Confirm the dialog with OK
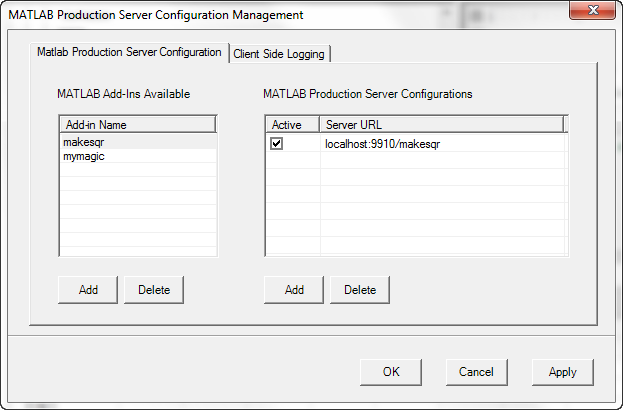Screen dimensions: 623x410 pos(391,372)
